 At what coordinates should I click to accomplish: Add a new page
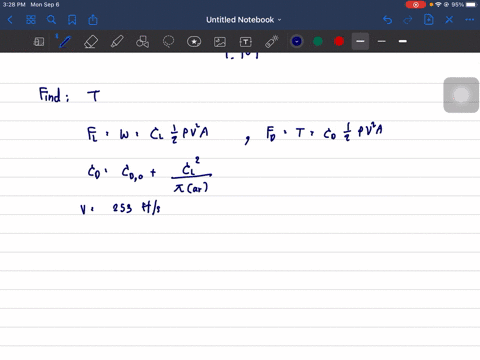429,20
